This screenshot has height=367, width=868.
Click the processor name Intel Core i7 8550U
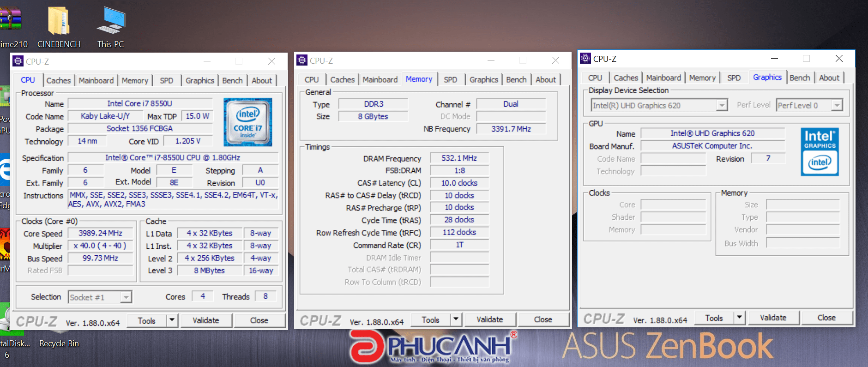pos(140,103)
